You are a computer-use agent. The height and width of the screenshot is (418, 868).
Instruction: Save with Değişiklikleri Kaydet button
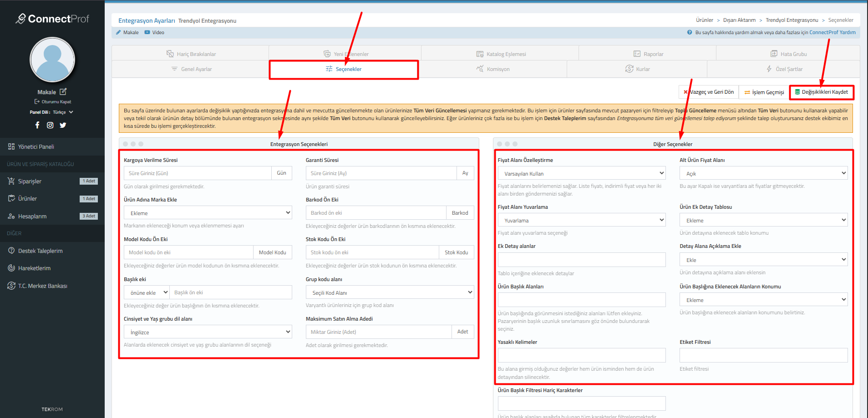tap(821, 92)
